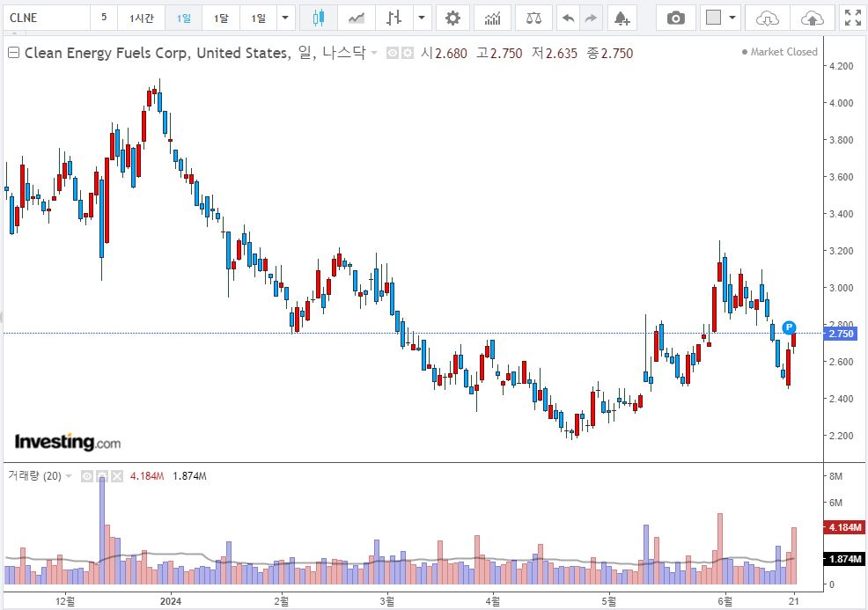Click the opening price value 2.680
Image resolution: width=868 pixels, height=610 pixels.
click(x=451, y=53)
